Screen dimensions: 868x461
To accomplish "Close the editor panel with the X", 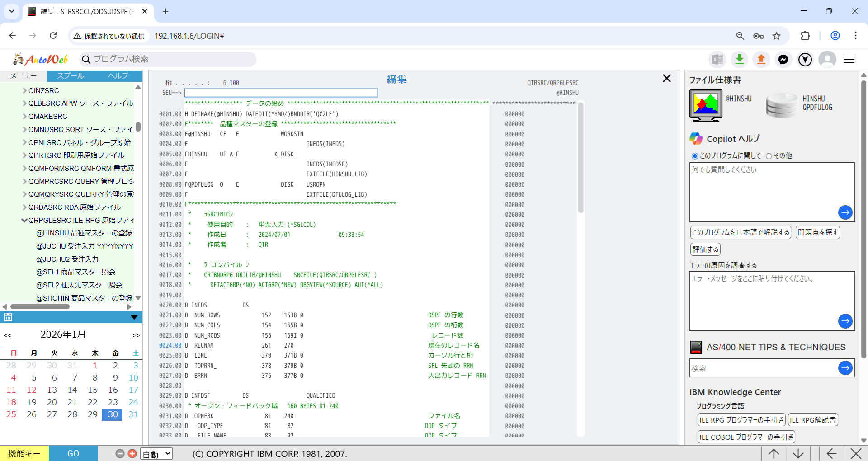I will pos(666,78).
